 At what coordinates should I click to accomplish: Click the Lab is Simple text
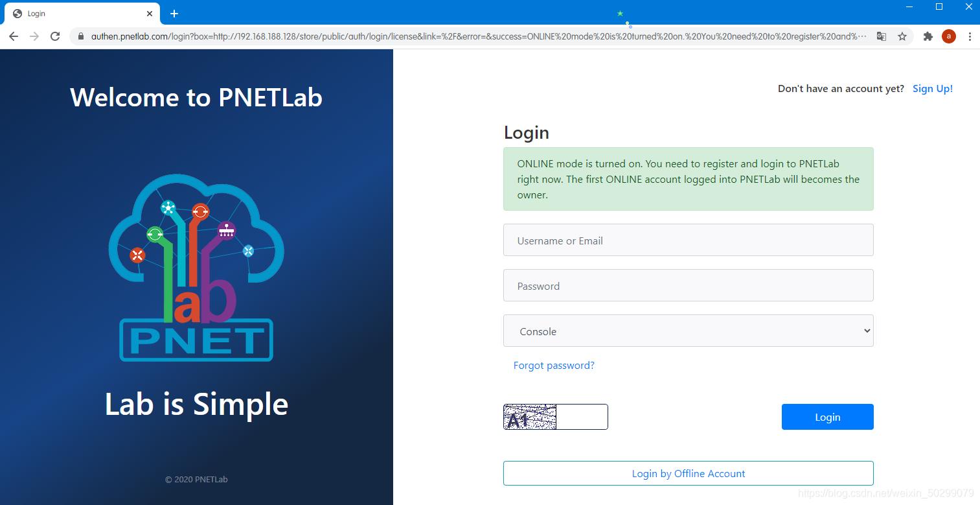coord(196,404)
